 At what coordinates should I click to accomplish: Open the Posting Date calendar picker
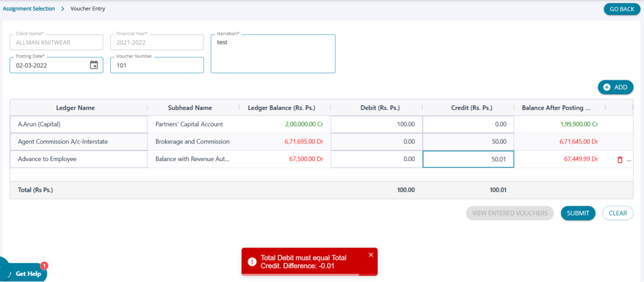tap(94, 65)
